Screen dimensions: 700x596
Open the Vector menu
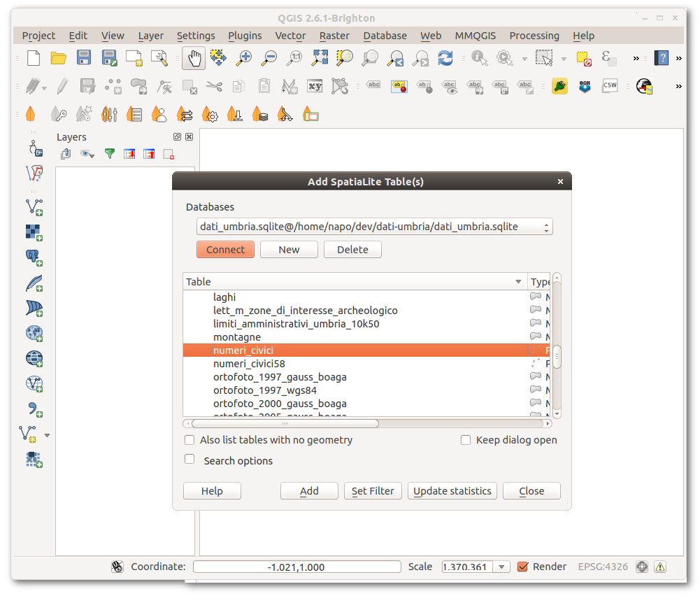290,36
